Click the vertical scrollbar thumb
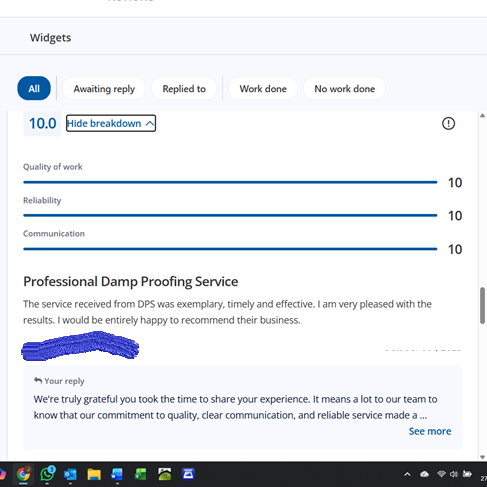Screen dimensions: 487x487 482,305
